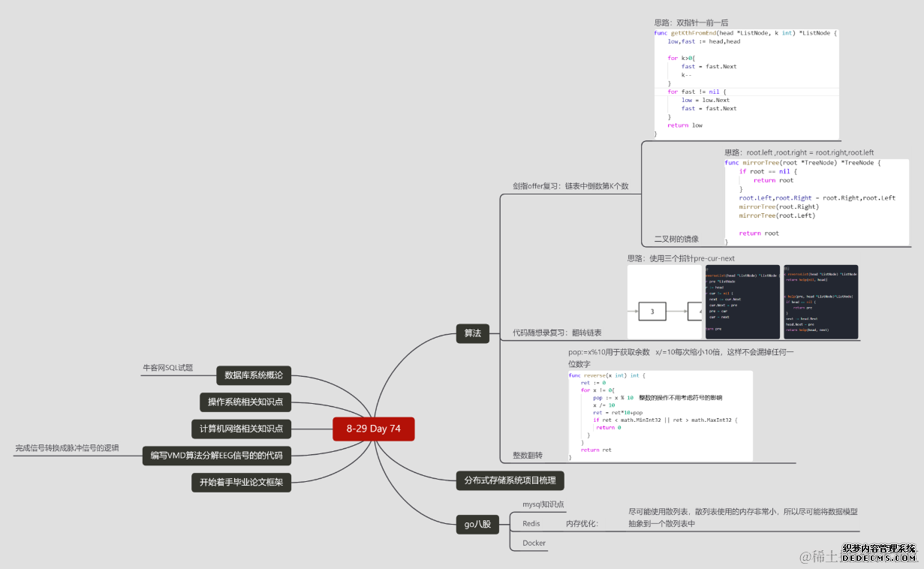924x569 pixels.
Task: Select the 开始着手毕业论文框架 node
Action: 241,482
